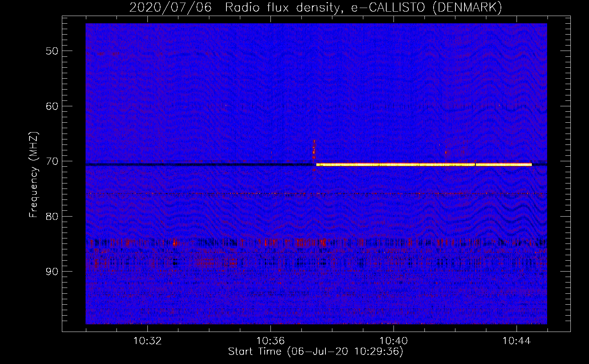The image size is (589, 364).
Task: Click the bright yellow emission band near 70 MHz
Action: tap(424, 165)
